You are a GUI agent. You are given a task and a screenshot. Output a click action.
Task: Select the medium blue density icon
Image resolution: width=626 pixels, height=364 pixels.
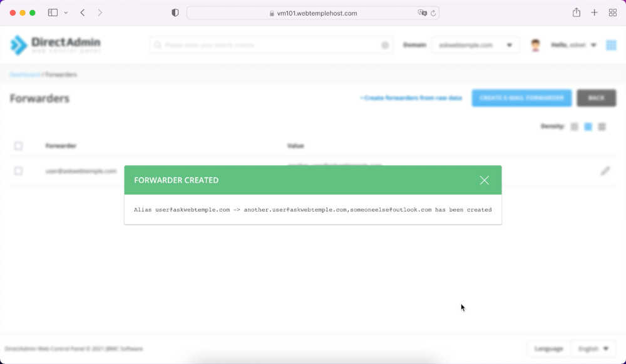588,127
